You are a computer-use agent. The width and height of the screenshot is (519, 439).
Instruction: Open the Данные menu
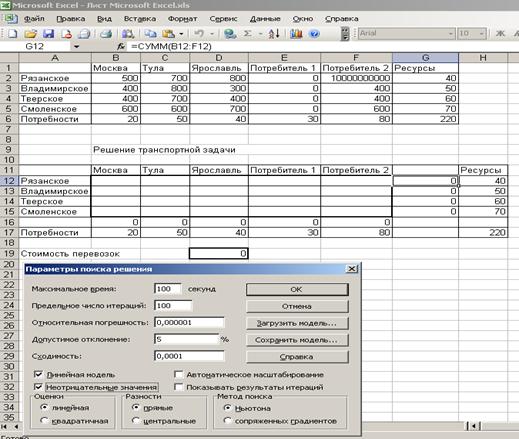click(265, 19)
